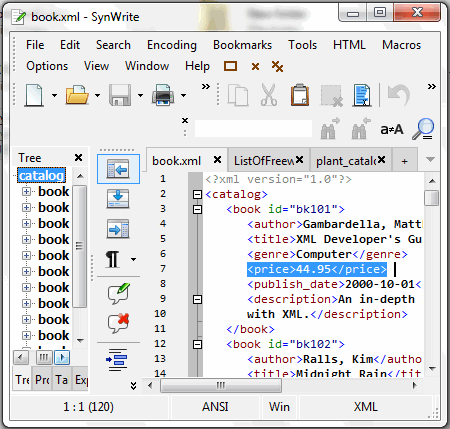Open the HTML menu
Image resolution: width=450 pixels, height=429 pixels.
349,45
